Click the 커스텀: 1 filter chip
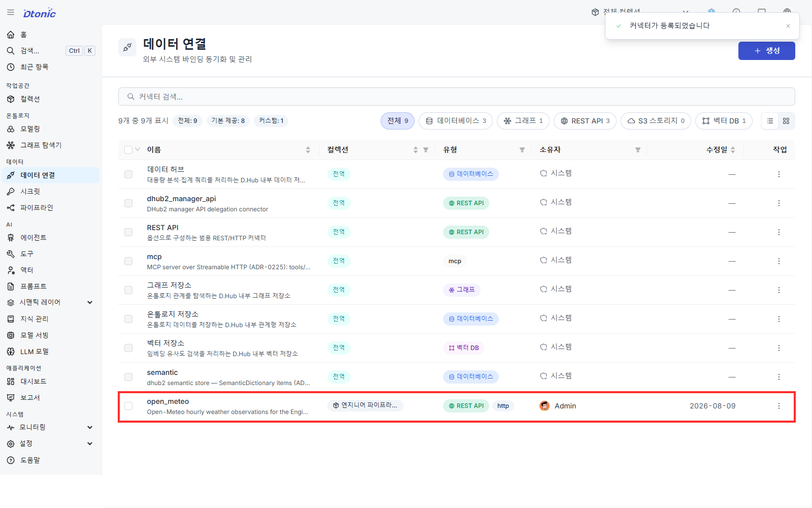The image size is (812, 508). (x=271, y=121)
